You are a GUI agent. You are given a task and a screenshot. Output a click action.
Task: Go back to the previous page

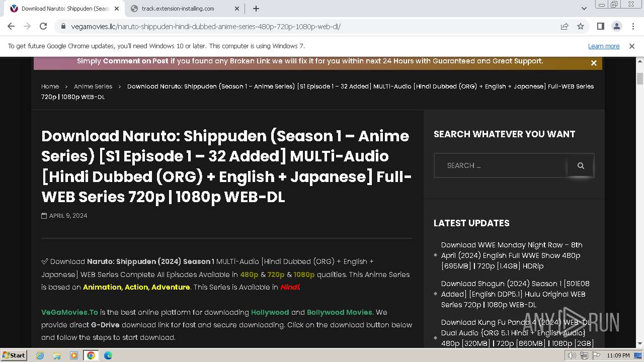[x=11, y=26]
